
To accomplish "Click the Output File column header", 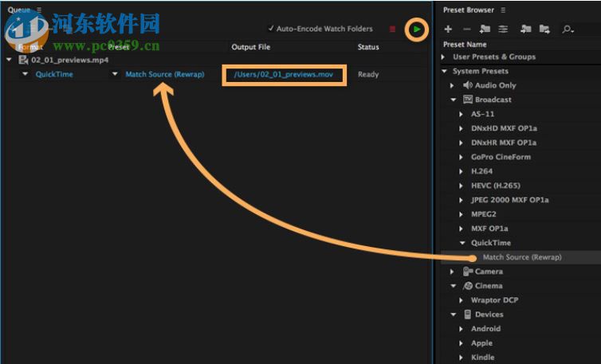I will pos(250,47).
